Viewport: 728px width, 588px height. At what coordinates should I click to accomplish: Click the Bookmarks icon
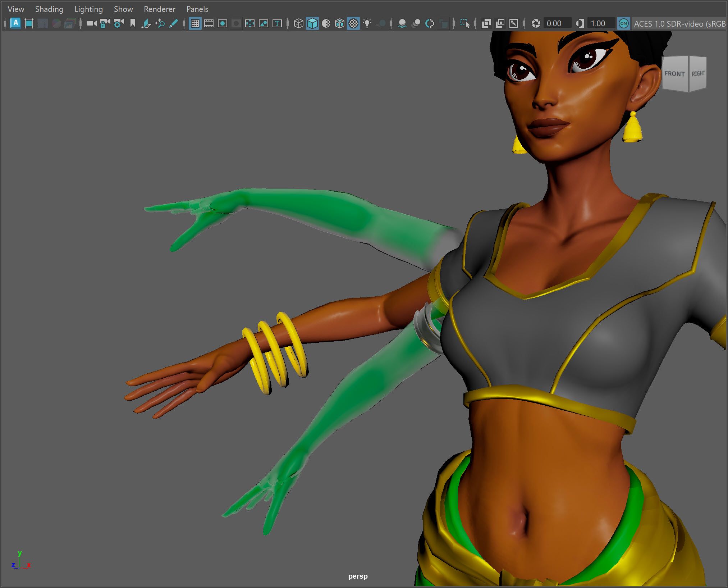133,24
